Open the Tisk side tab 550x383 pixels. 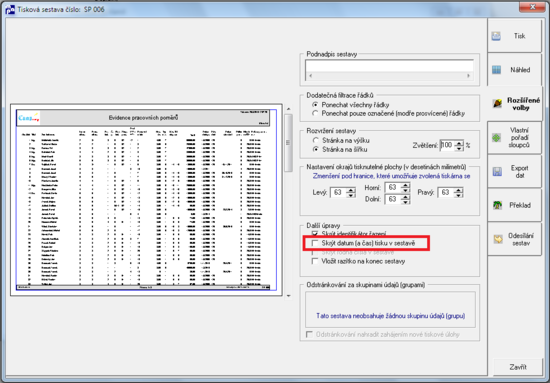click(515, 36)
